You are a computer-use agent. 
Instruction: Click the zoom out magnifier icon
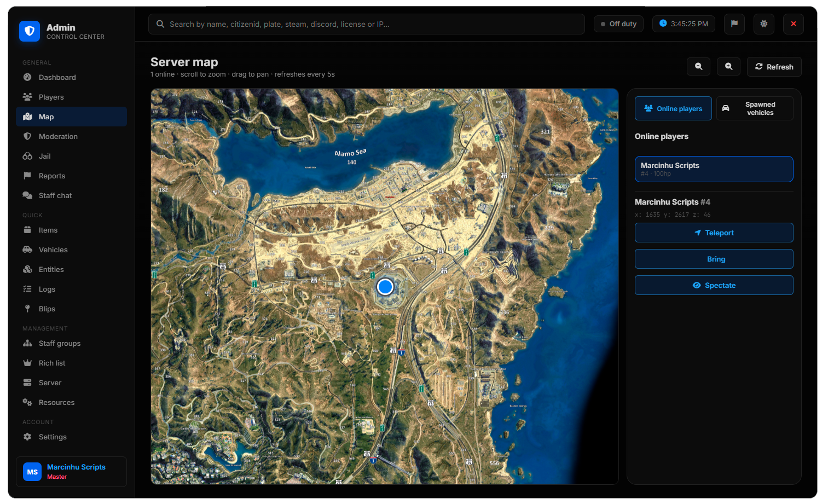[698, 67]
